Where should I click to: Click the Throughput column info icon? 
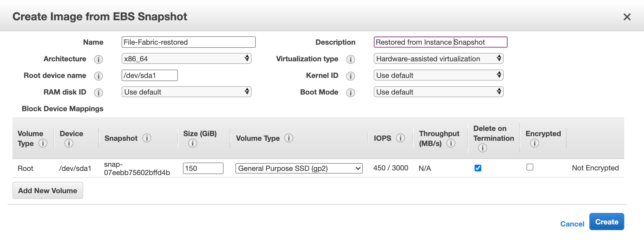click(x=451, y=143)
